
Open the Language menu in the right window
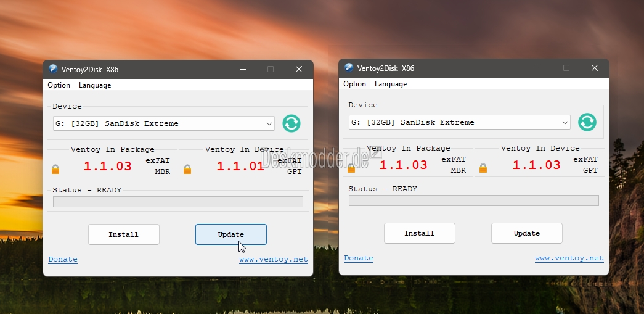tap(391, 84)
